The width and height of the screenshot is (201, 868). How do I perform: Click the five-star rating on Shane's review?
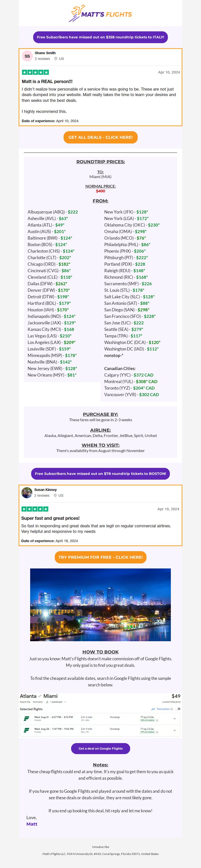[35, 72]
